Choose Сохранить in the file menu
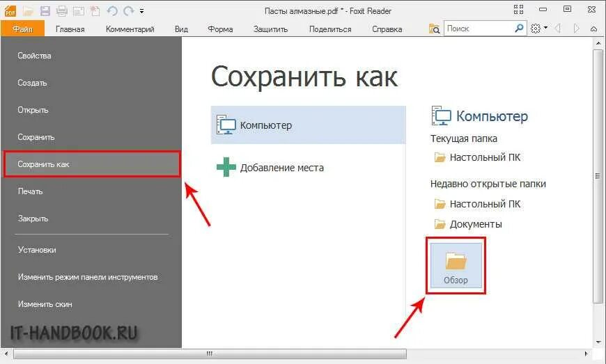This screenshot has width=606, height=364. (91, 137)
